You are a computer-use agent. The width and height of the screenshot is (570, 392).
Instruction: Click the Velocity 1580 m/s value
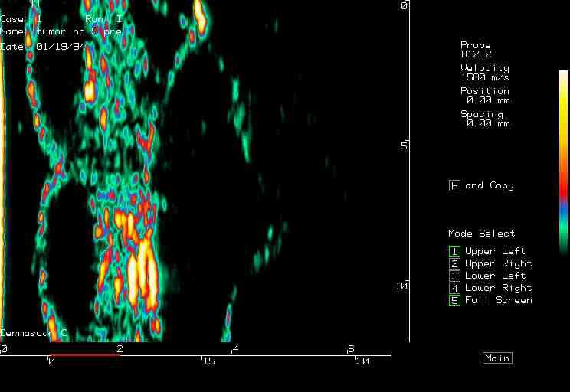[x=484, y=73]
